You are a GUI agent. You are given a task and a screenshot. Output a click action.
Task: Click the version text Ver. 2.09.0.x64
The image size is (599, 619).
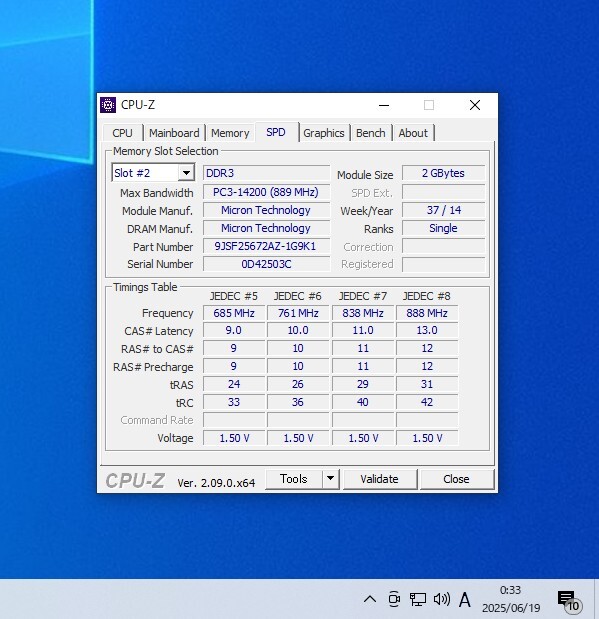(216, 483)
